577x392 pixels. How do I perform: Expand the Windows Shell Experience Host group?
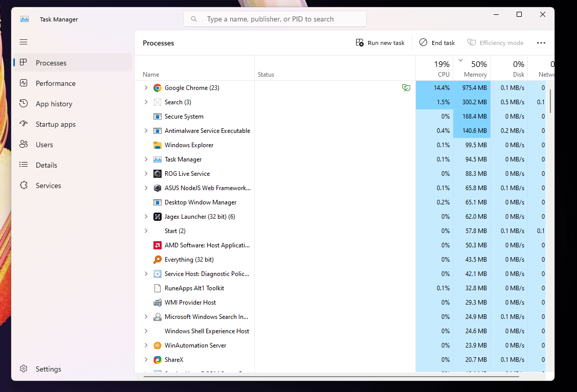pos(146,331)
